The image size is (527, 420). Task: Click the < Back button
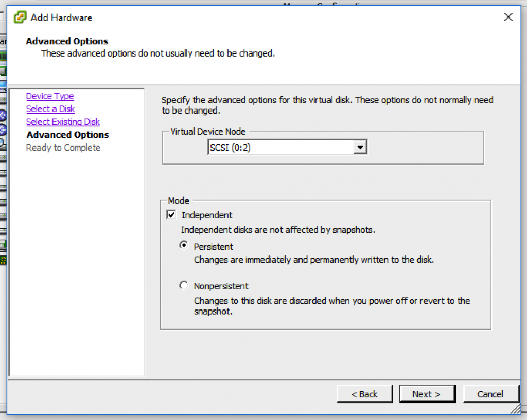(365, 394)
